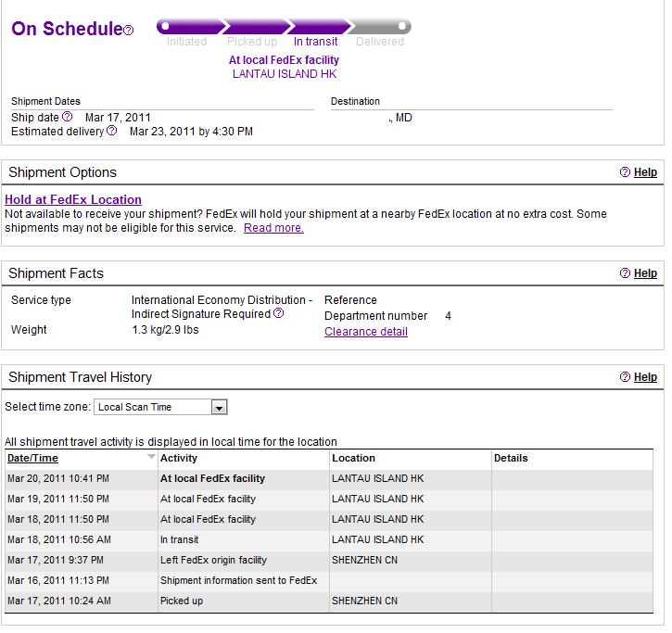Click the Initiated progress stage
Viewport: 672px width, 633px height.
click(x=186, y=42)
